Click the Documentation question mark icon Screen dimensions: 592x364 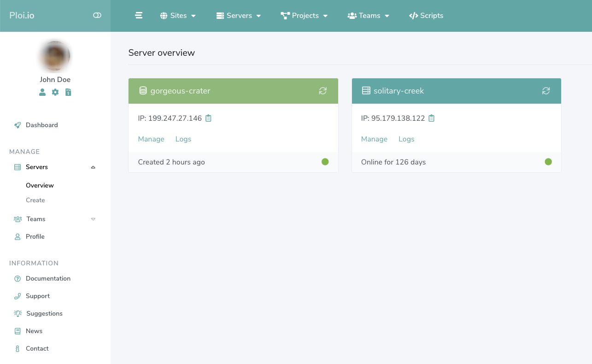18,279
